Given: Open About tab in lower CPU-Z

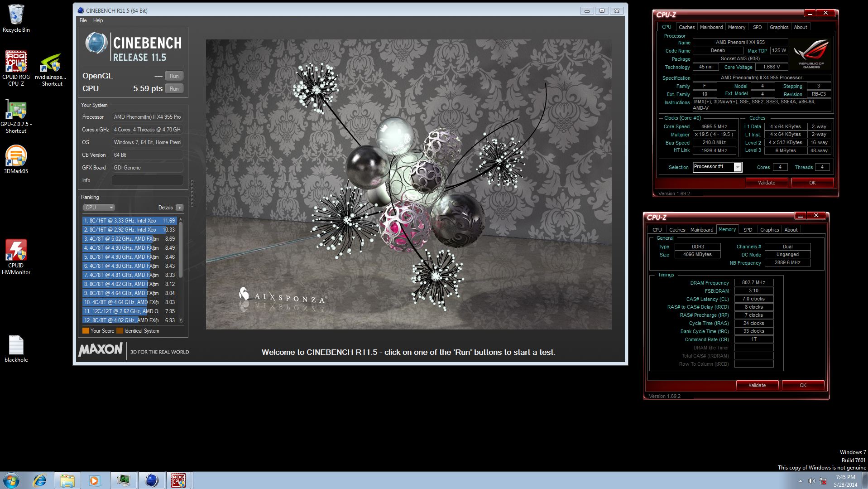Looking at the screenshot, I should pos(791,230).
